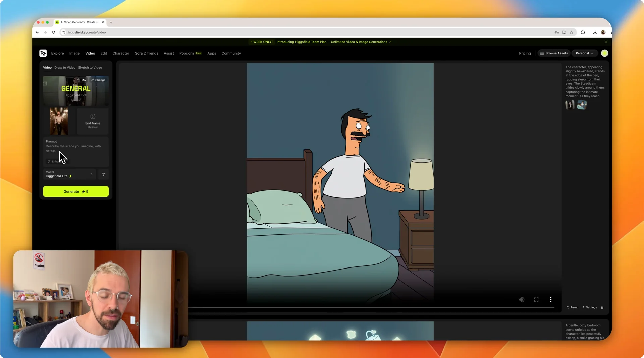644x358 pixels.
Task: Open the Assist nav item
Action: (x=169, y=53)
